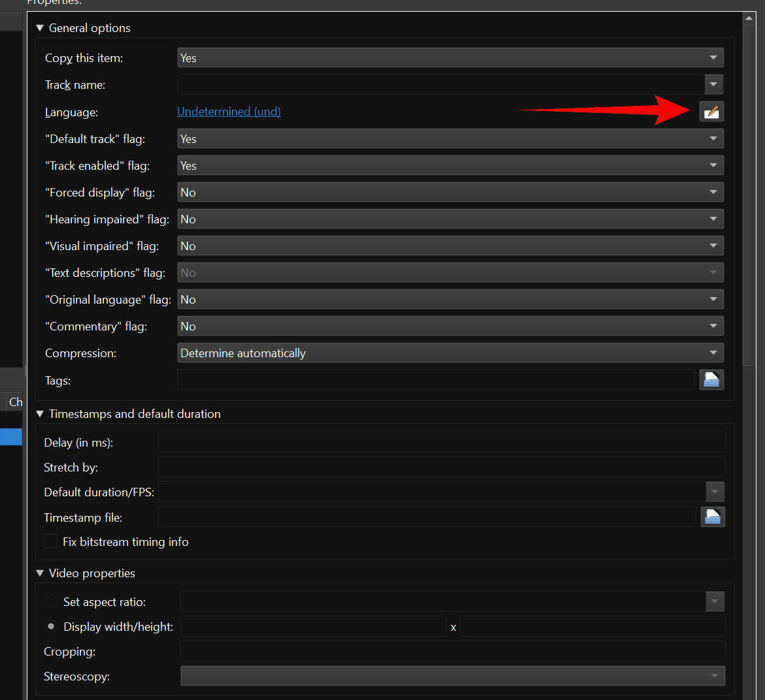Click the Undetermined (und) language link
The image size is (765, 700).
pyautogui.click(x=229, y=112)
